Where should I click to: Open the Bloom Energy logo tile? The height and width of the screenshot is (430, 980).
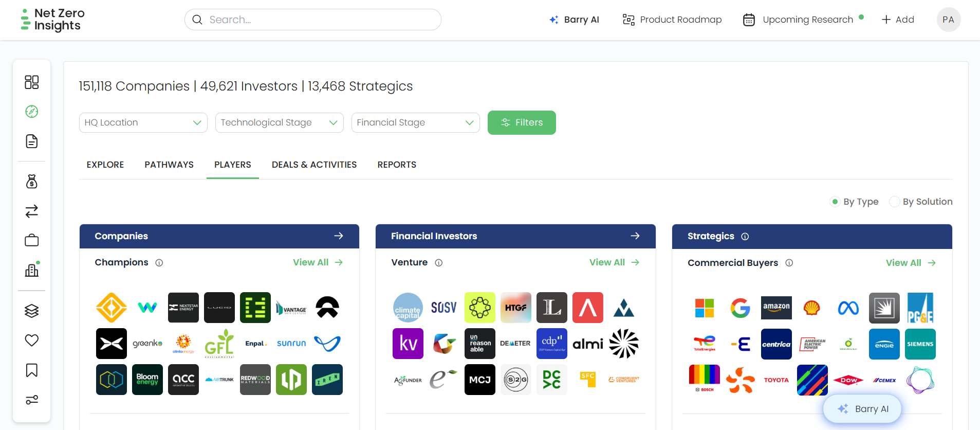point(147,380)
